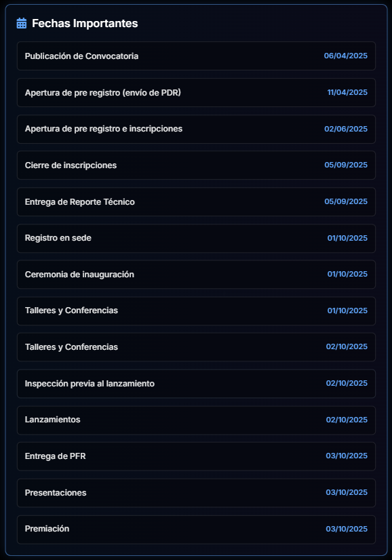This screenshot has height=560, width=392.
Task: Click the 02/10/2025 date beside Lanzamientos
Action: pyautogui.click(x=348, y=420)
